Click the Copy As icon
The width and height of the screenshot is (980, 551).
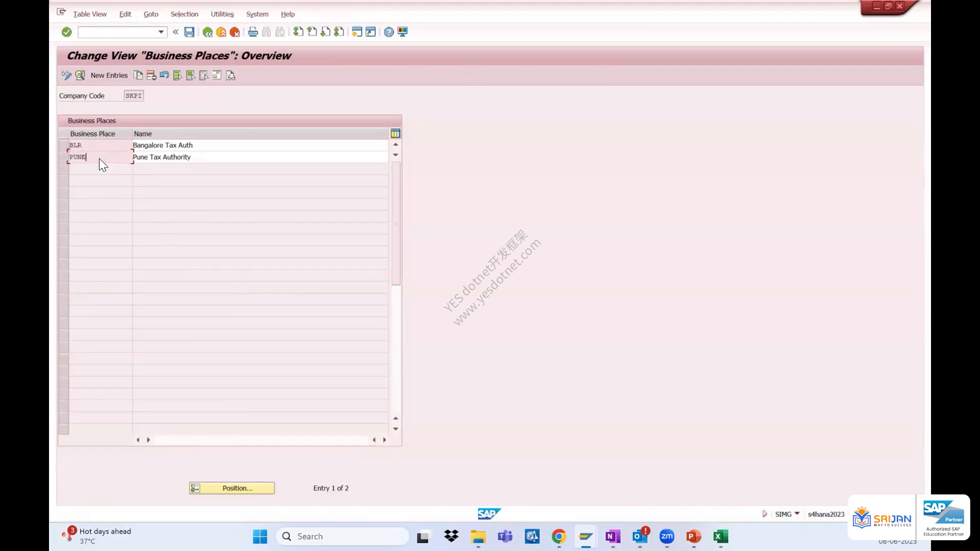pos(138,76)
